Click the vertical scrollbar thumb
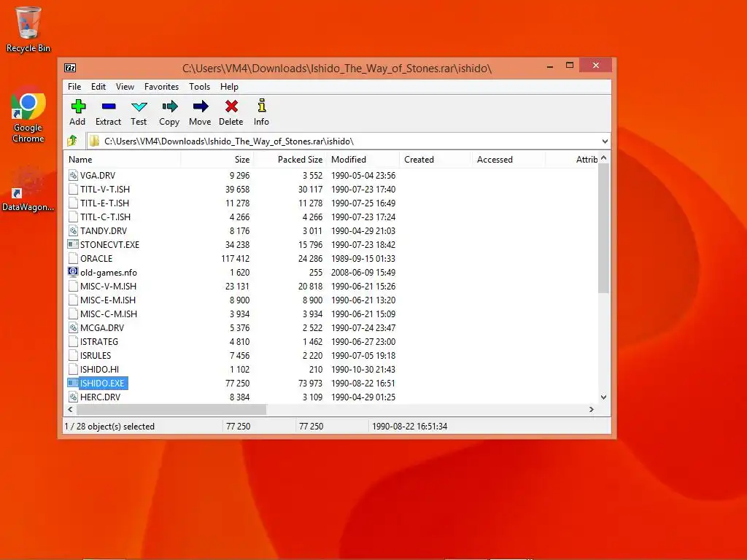 click(603, 227)
